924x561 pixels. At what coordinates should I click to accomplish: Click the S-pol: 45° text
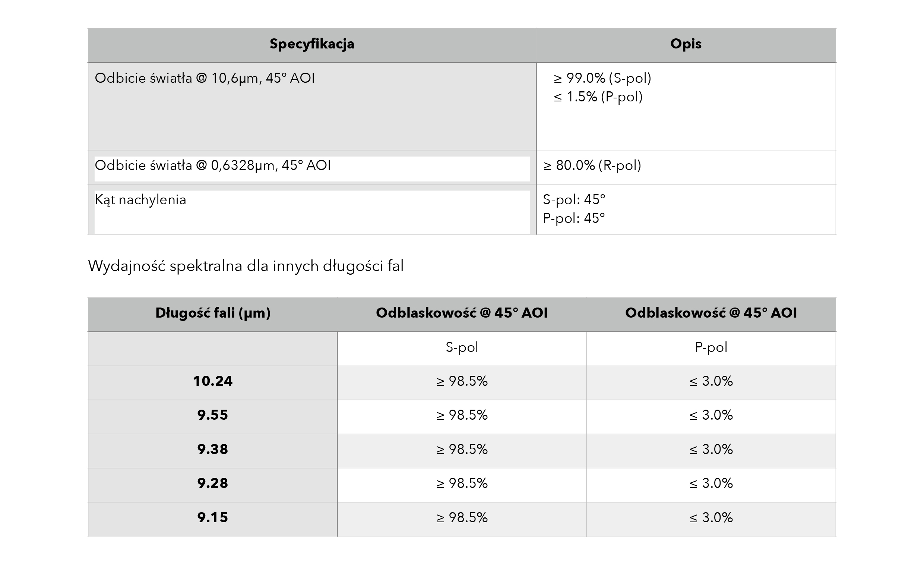tap(574, 200)
